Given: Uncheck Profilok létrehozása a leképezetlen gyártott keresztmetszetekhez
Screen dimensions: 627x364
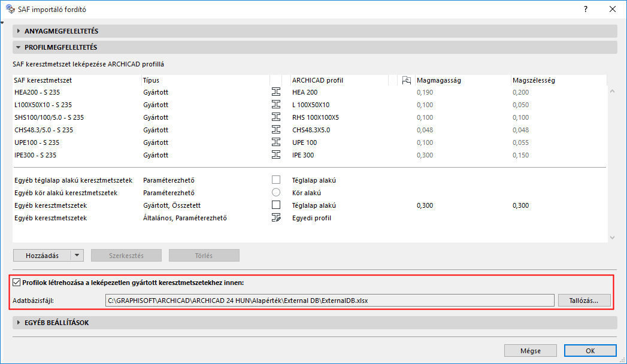Looking at the screenshot, I should coord(16,283).
